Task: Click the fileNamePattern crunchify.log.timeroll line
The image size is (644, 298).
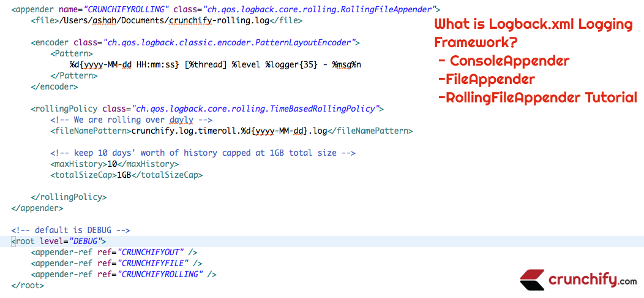Action: 231,131
